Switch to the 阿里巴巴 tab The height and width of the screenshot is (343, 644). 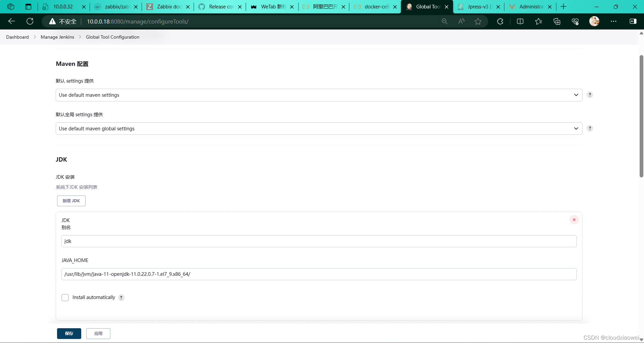pyautogui.click(x=324, y=7)
